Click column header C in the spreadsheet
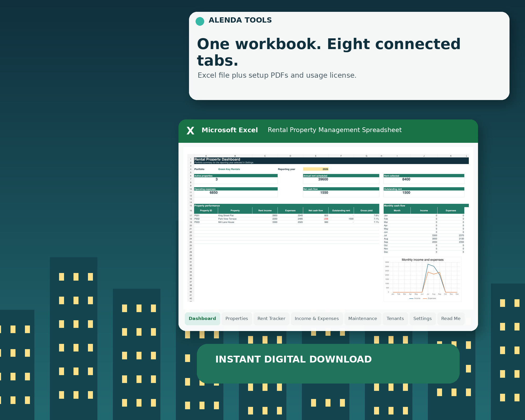The height and width of the screenshot is (420, 525). click(265, 156)
